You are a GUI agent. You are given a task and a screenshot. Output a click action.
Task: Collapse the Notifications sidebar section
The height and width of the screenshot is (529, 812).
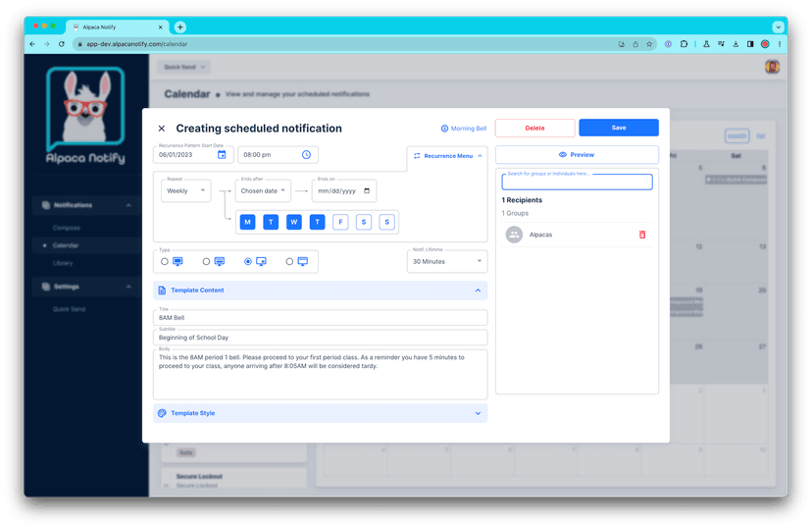click(128, 205)
